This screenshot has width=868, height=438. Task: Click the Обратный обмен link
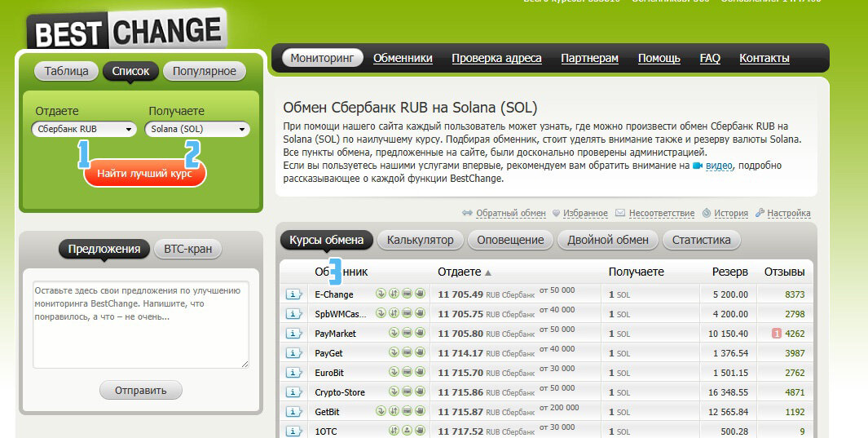click(510, 213)
